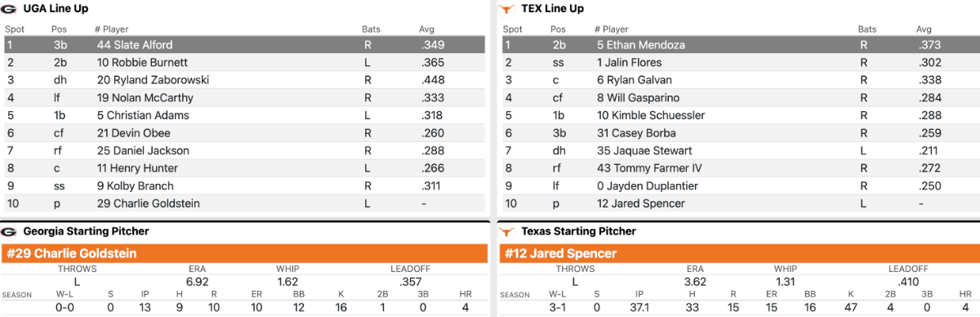
Task: Click Will Gasparino in the TEX lineup
Action: pos(638,98)
